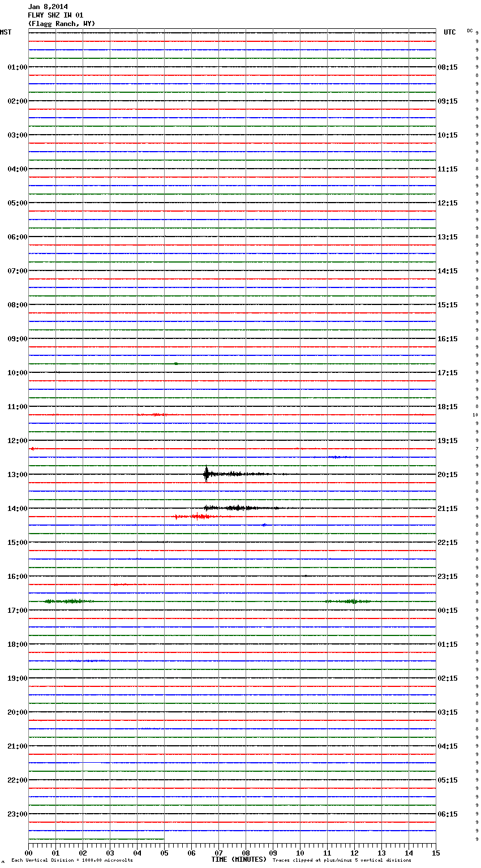This screenshot has height=868, width=481.
Task: Click the '02:15' UTC row label
Action: [448, 678]
